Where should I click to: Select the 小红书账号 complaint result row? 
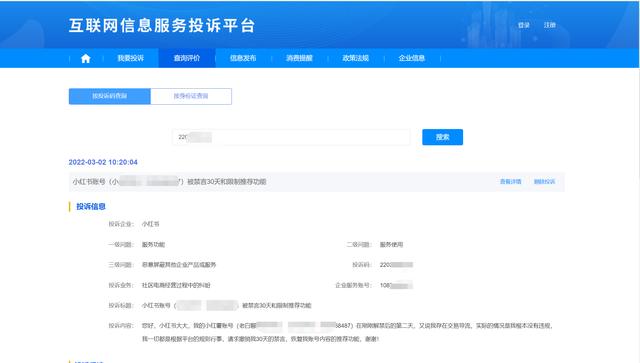click(317, 182)
